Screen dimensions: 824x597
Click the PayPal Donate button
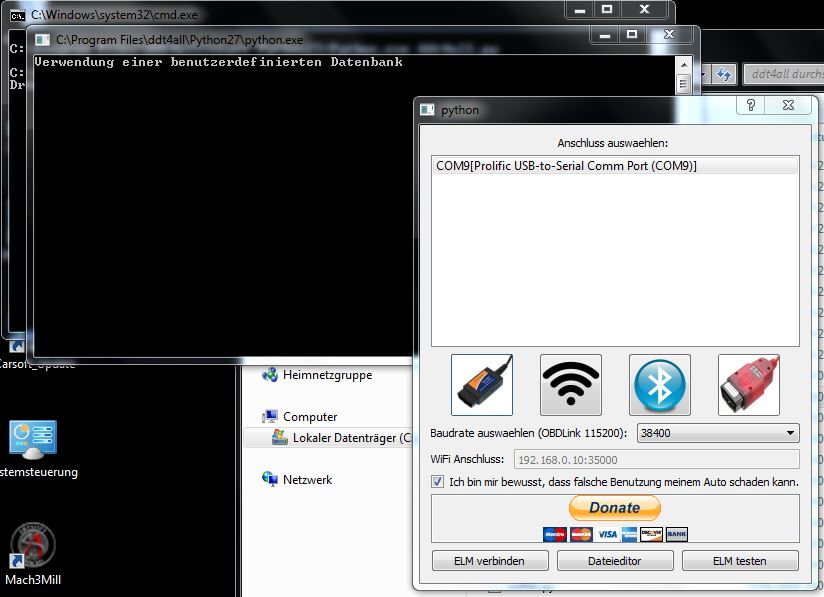click(614, 508)
